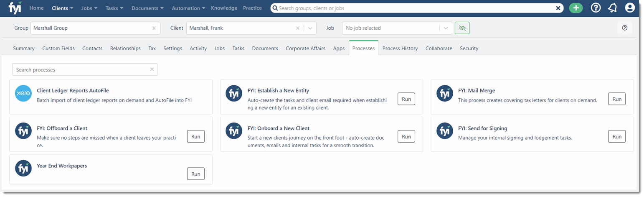
Task: Switch to the Security tab
Action: 469,48
